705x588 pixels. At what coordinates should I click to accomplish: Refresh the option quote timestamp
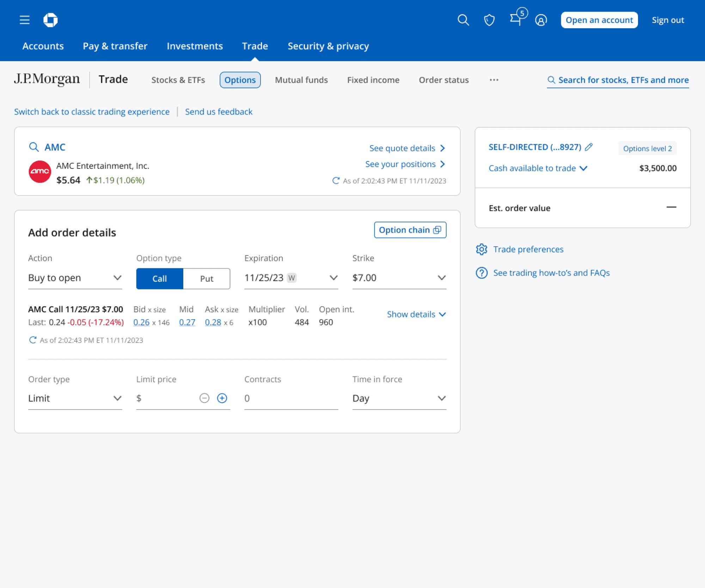32,340
